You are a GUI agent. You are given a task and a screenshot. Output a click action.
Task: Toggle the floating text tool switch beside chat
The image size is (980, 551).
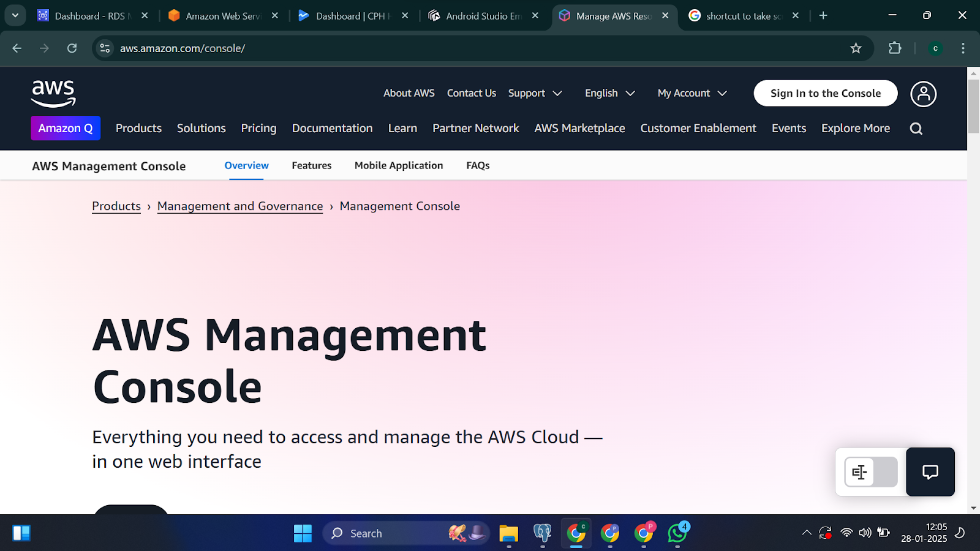pyautogui.click(x=871, y=472)
